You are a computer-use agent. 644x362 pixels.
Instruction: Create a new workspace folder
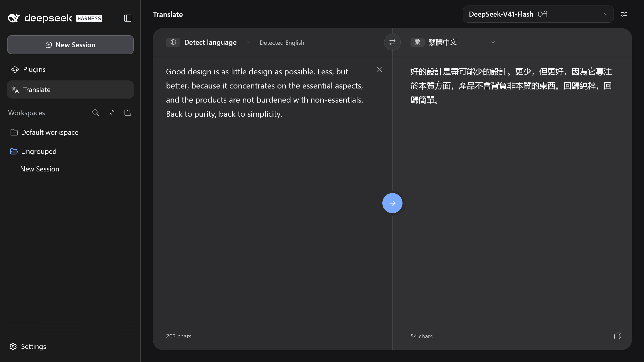pyautogui.click(x=128, y=113)
